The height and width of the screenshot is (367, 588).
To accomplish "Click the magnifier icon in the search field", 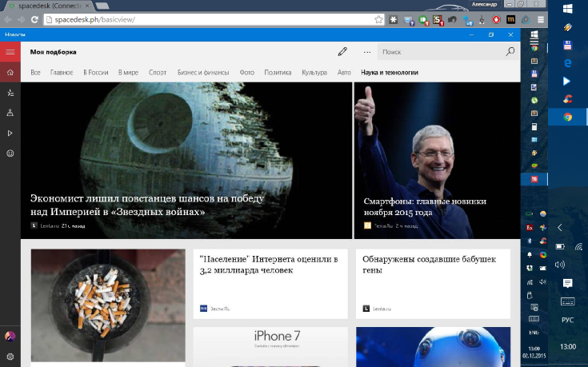I will [510, 52].
